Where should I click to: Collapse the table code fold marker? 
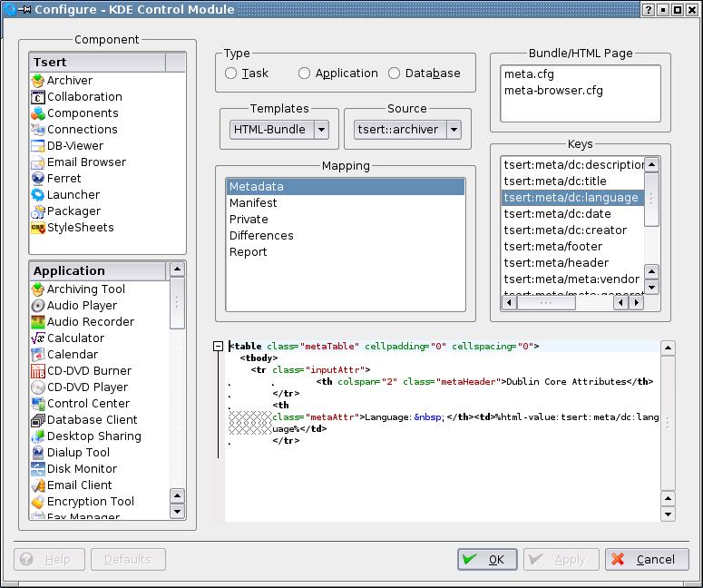[x=218, y=347]
